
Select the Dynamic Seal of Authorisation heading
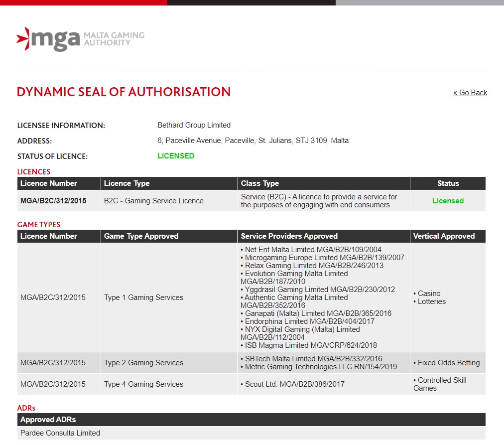click(x=124, y=92)
